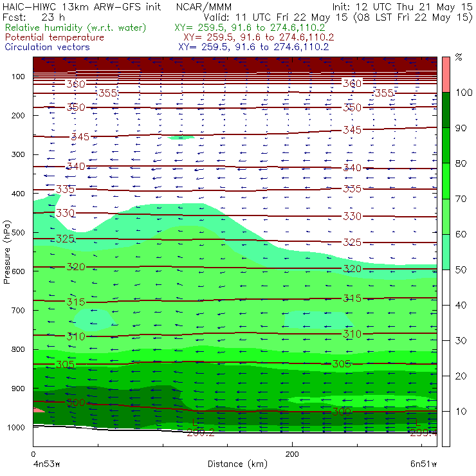Screen dimensions: 476x476
Task: Click the darkest green 90–100% colorbar segment
Action: (446, 110)
